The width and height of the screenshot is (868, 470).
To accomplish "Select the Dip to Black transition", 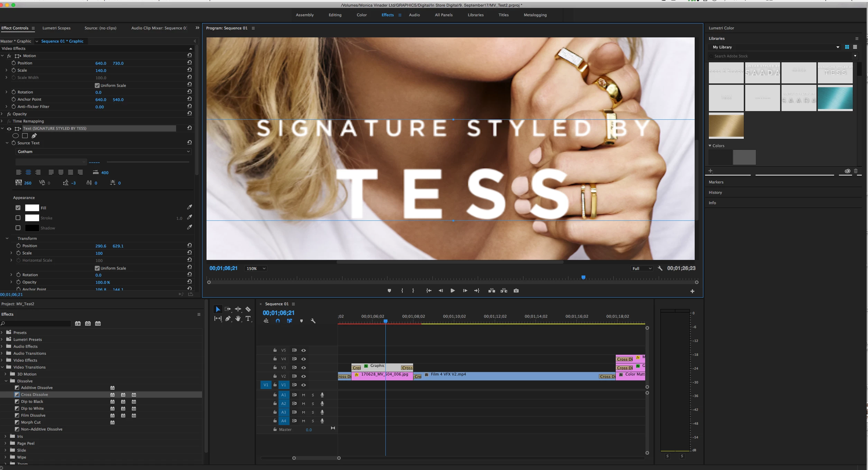I will (32, 401).
